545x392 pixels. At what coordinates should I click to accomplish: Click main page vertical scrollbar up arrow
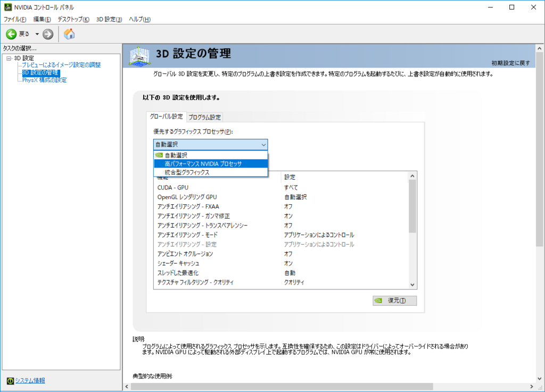(540, 48)
